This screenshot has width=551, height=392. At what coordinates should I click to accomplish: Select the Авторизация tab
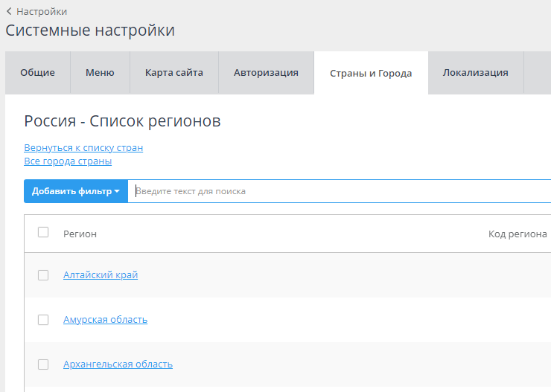tap(266, 73)
